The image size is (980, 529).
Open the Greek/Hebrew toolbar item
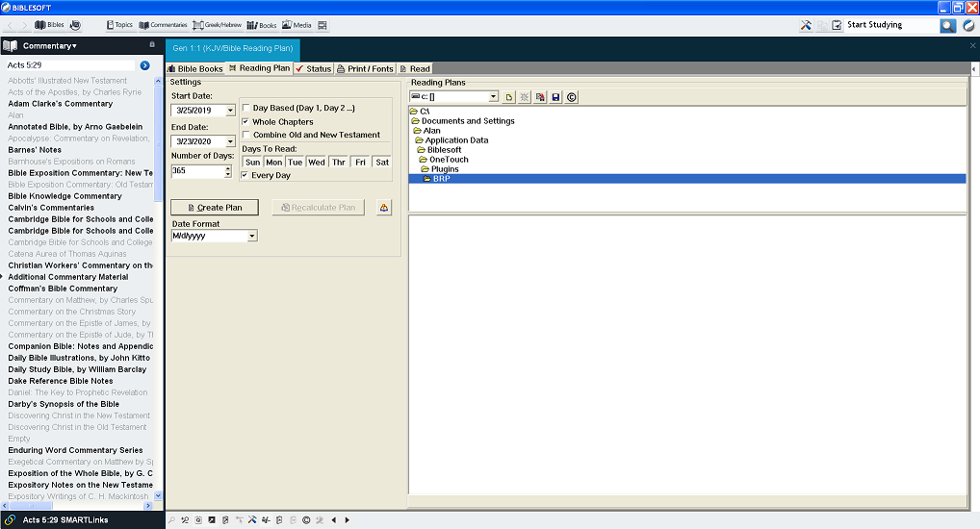coord(217,25)
